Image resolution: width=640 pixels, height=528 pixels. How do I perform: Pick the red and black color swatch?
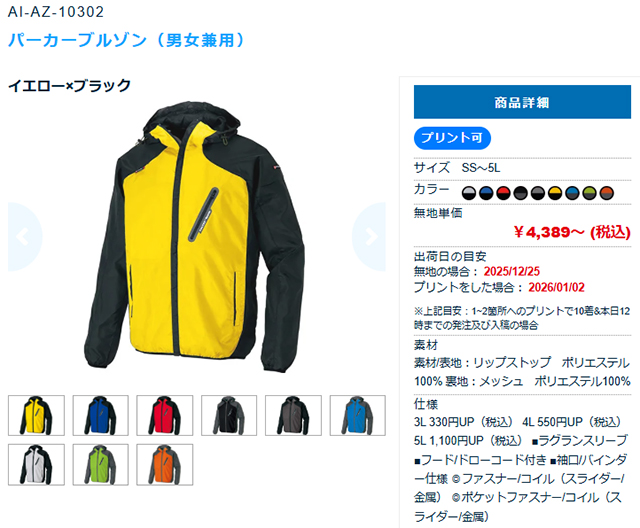tap(503, 193)
